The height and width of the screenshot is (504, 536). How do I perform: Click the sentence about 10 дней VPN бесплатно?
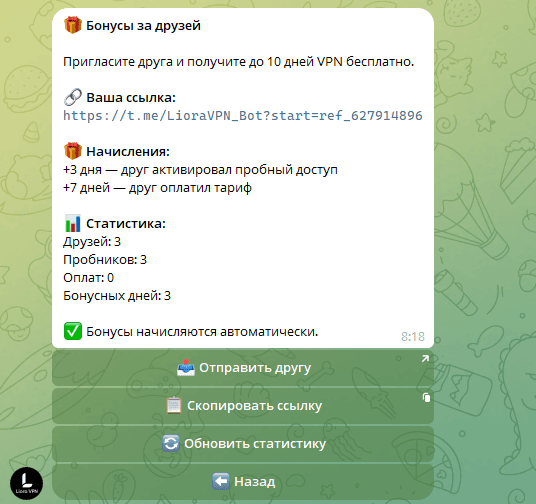pos(239,62)
